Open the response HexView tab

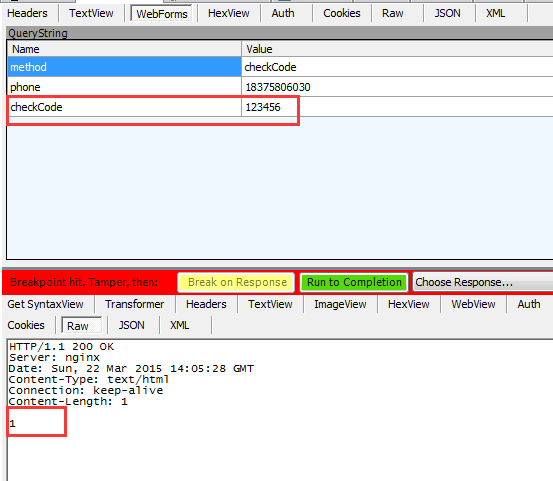(x=409, y=304)
